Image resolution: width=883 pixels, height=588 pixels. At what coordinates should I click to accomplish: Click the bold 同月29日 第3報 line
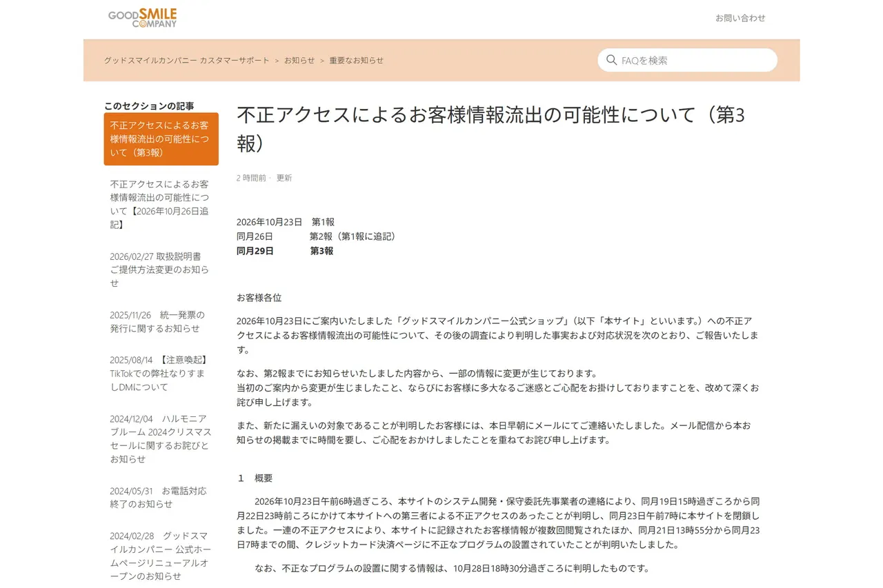pos(285,251)
